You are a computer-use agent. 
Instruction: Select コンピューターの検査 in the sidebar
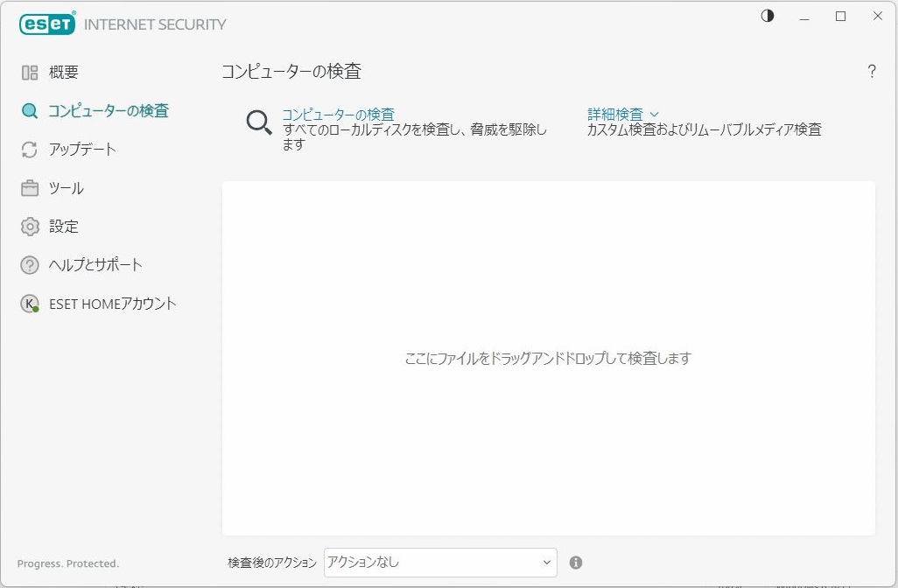(108, 111)
